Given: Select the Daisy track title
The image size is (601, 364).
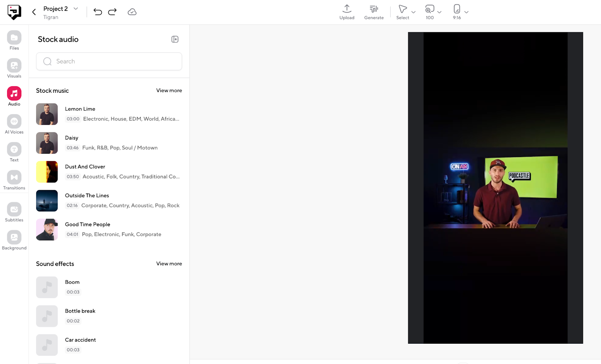Looking at the screenshot, I should coord(72,138).
